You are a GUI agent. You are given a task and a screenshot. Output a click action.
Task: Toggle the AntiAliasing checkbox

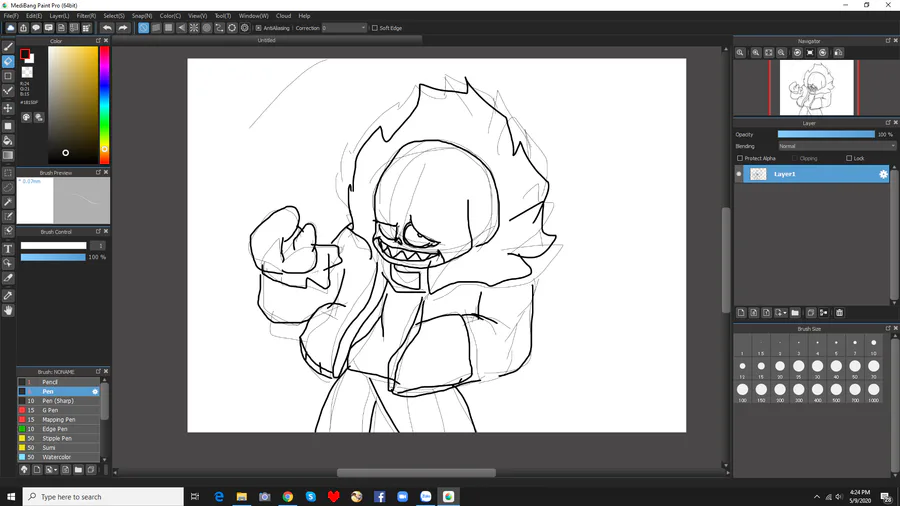point(258,28)
